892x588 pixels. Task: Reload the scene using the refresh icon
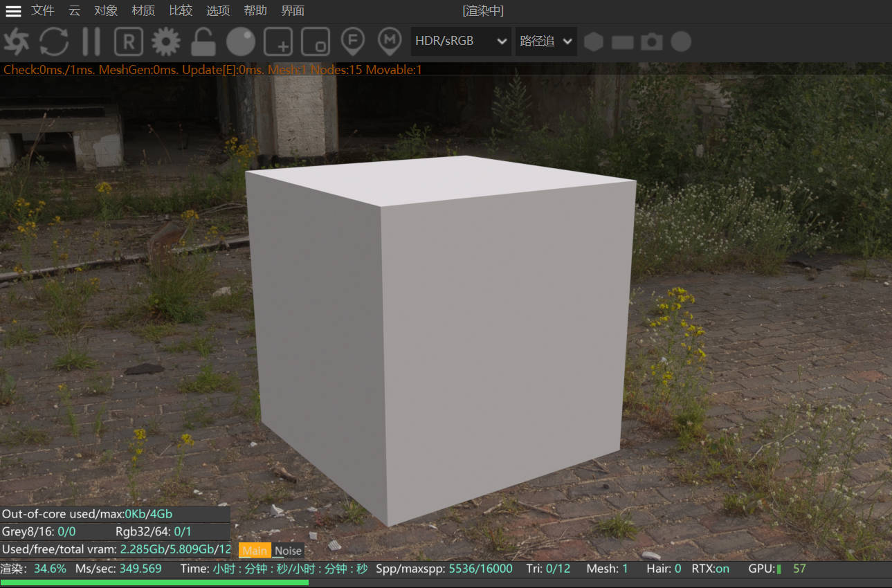tap(54, 42)
